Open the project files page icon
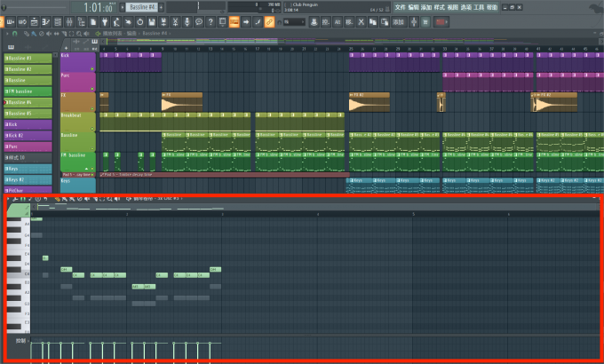 tap(93, 22)
